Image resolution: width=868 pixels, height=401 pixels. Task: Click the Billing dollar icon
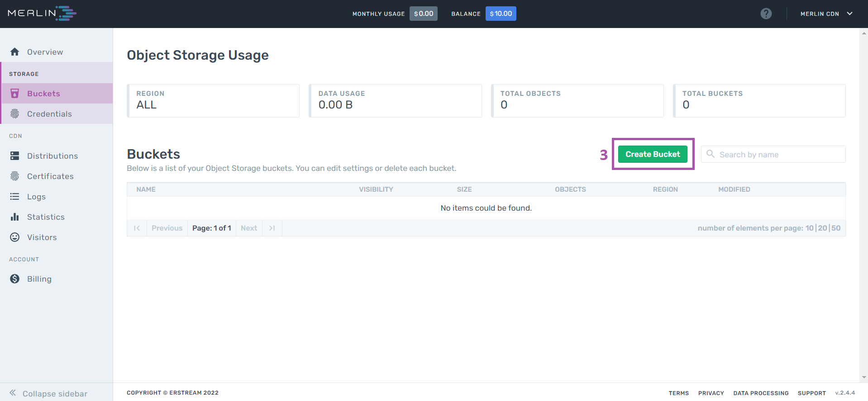pos(15,279)
